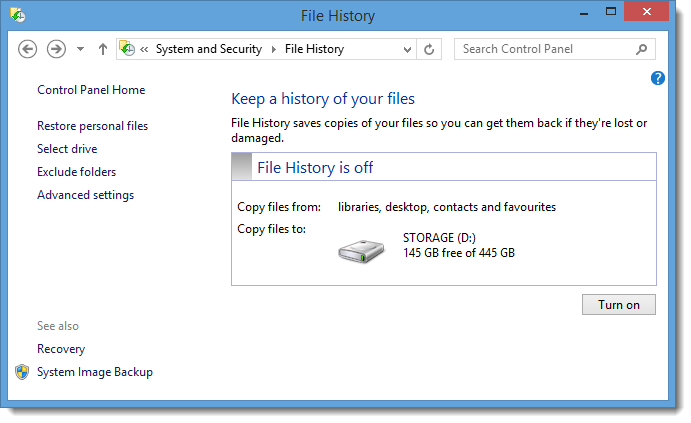691x423 pixels.
Task: Click the Copy files to label
Action: (x=271, y=229)
